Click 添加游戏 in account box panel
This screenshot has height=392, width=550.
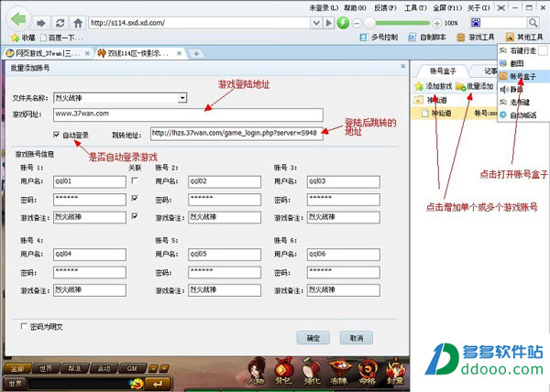point(434,86)
